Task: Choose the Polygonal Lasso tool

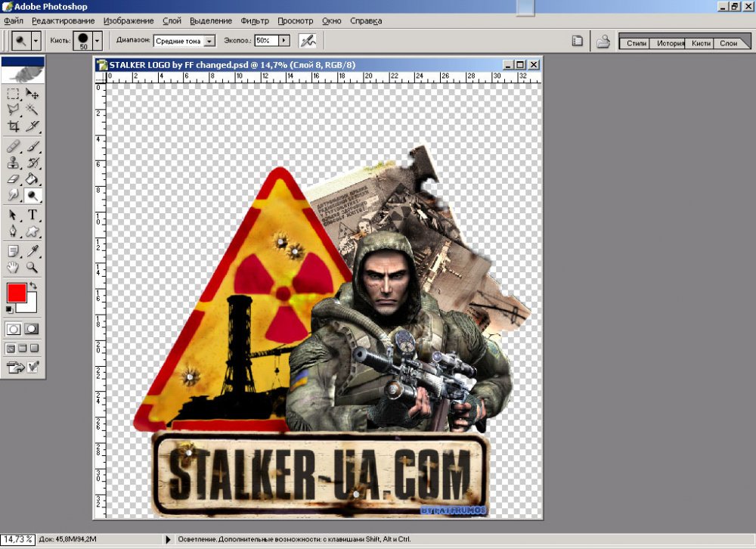Action: [13, 110]
